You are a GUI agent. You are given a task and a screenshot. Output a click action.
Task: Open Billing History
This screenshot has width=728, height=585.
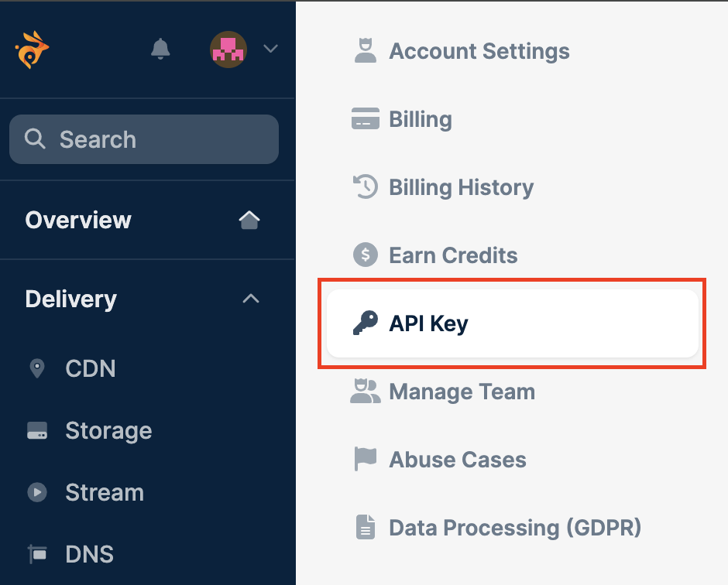click(461, 187)
